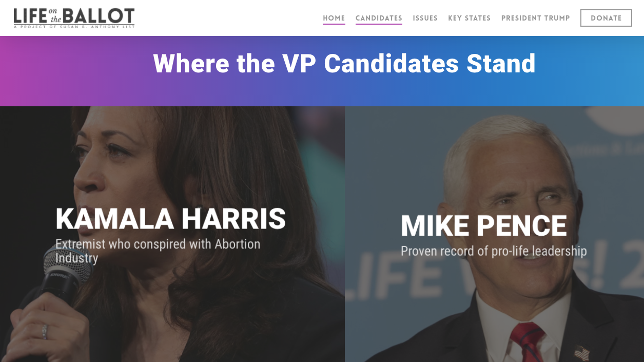644x362 pixels.
Task: Go to the Home page
Action: pyautogui.click(x=334, y=18)
